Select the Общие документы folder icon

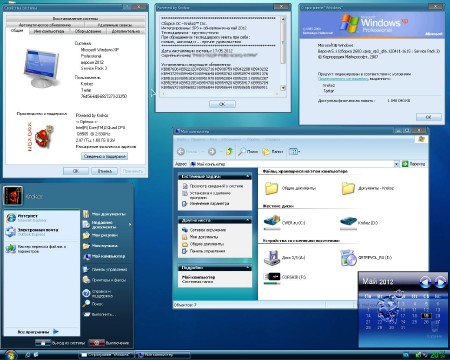coord(272,188)
